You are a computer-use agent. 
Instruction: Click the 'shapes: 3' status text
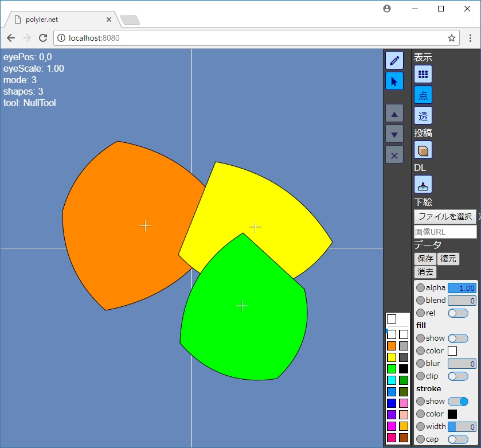[x=23, y=91]
